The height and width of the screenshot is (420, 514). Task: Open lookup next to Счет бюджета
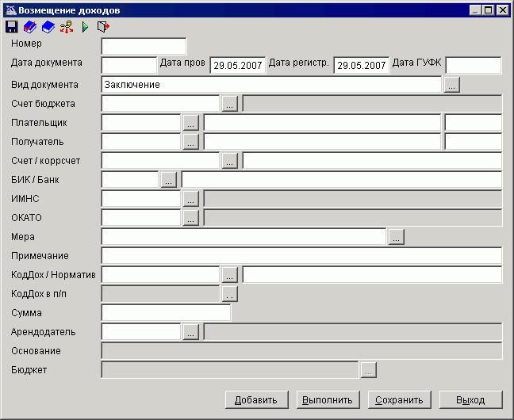(229, 104)
